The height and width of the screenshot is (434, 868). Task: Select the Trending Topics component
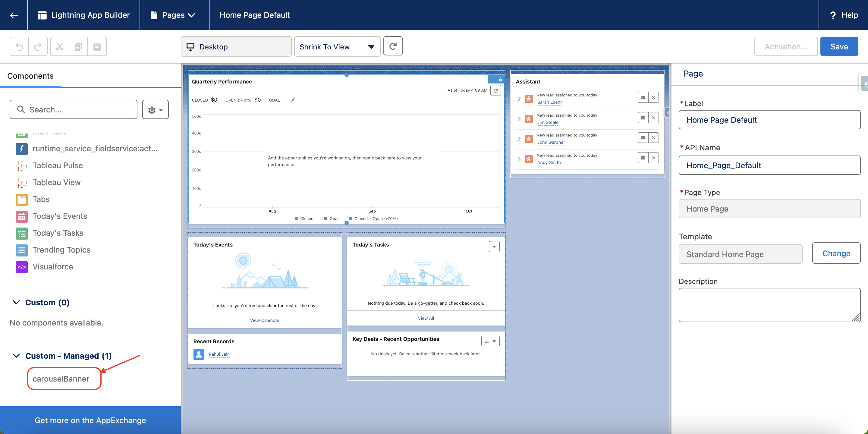point(53,250)
